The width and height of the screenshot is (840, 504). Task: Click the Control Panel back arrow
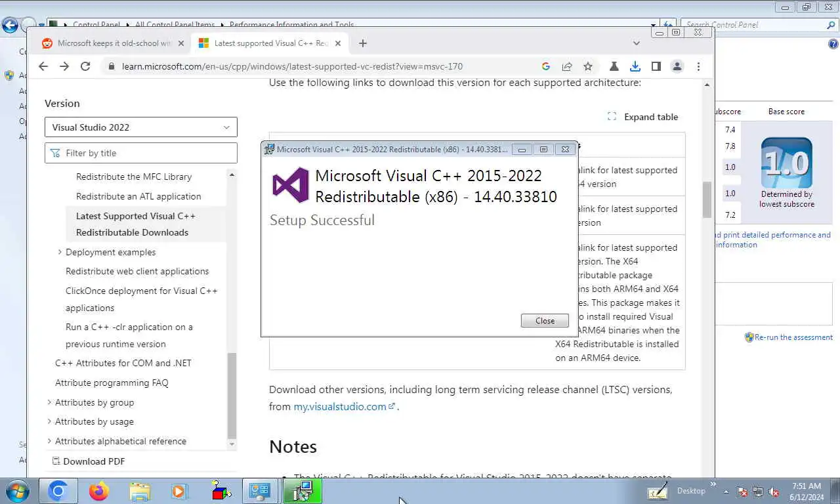coord(9,26)
